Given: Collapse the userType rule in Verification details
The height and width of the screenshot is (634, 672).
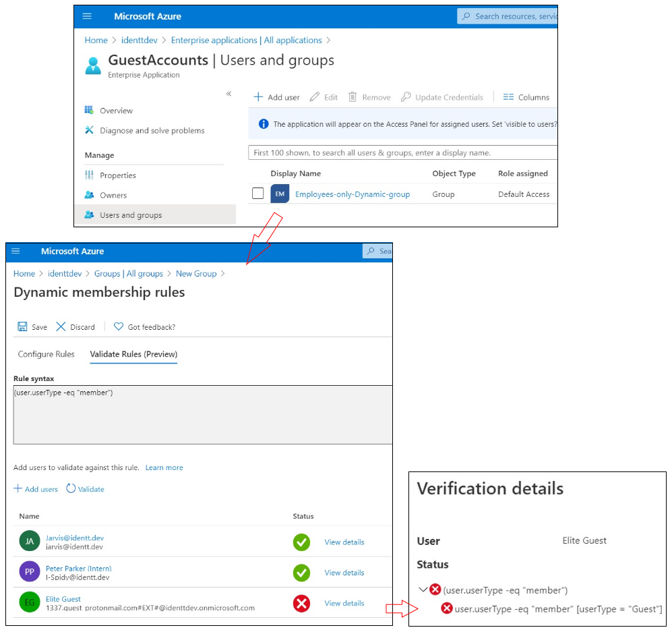Looking at the screenshot, I should point(423,589).
